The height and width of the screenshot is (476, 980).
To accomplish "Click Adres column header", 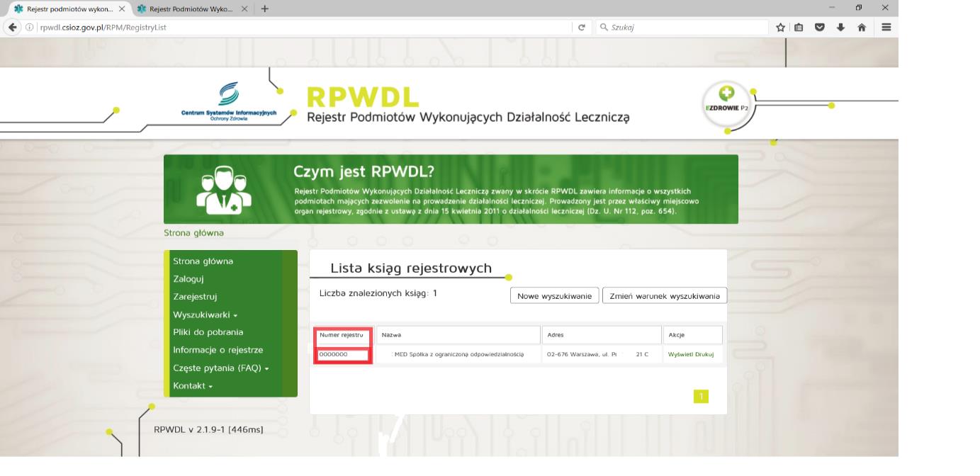I will pyautogui.click(x=601, y=335).
